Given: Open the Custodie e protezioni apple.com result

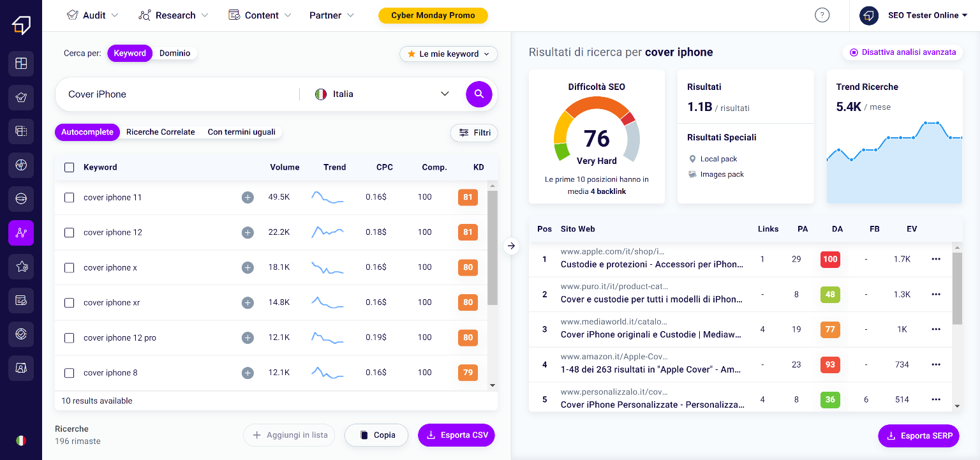Looking at the screenshot, I should (x=652, y=264).
